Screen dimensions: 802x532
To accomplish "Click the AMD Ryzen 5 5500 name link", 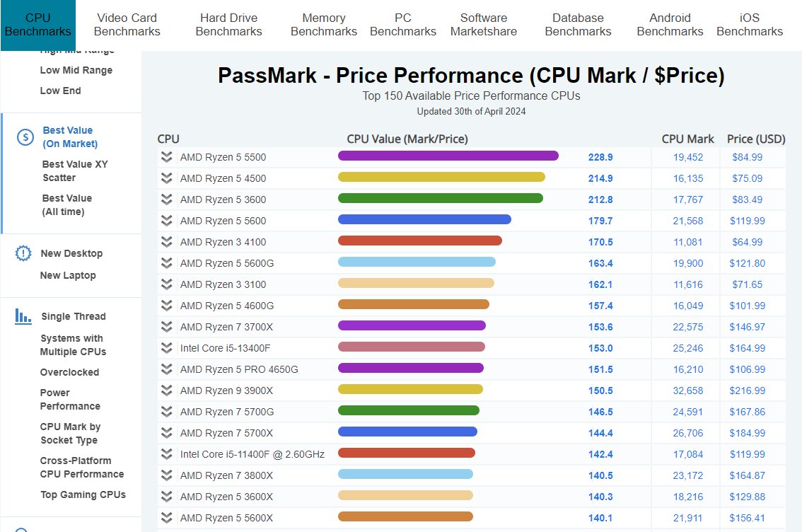I will (223, 157).
